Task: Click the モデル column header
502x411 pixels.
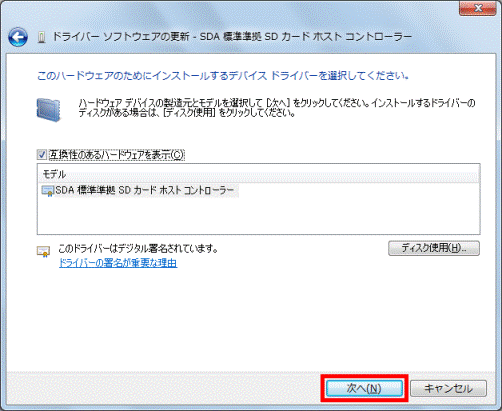Action: click(258, 174)
